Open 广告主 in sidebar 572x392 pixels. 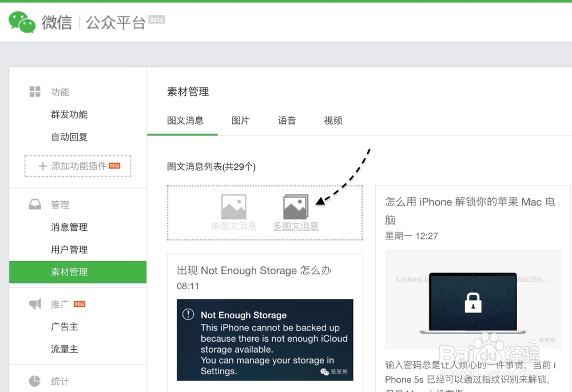[x=65, y=327]
